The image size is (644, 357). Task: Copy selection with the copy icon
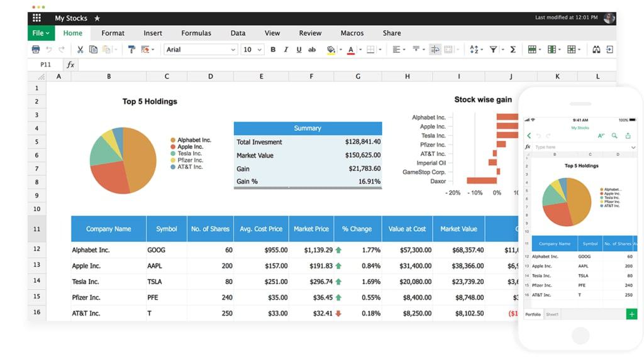(x=93, y=50)
